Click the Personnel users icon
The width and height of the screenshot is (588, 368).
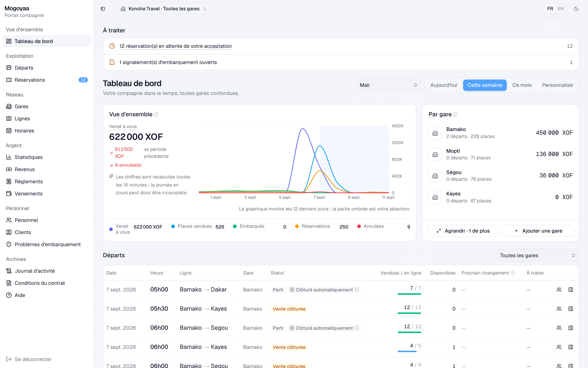pyautogui.click(x=9, y=220)
